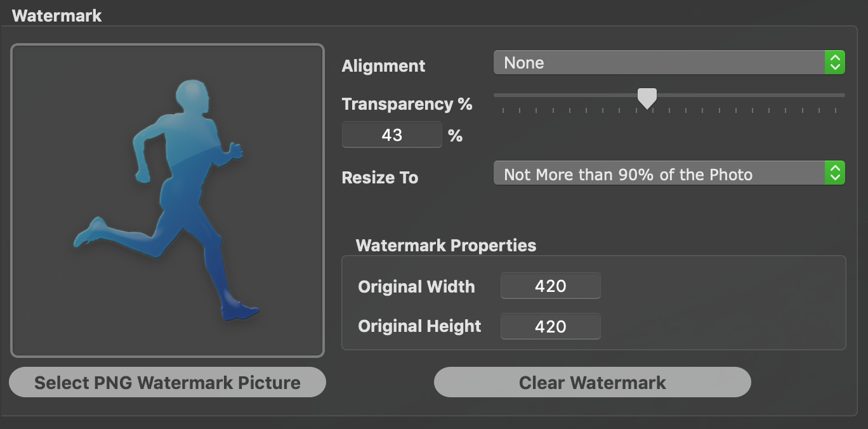Image resolution: width=868 pixels, height=429 pixels.
Task: Open the Resize To dropdown
Action: pyautogui.click(x=660, y=173)
